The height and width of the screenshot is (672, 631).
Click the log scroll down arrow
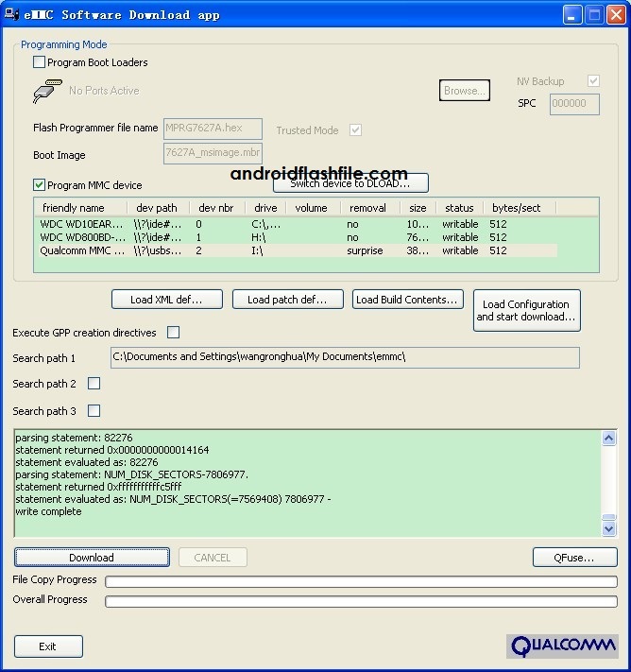pyautogui.click(x=608, y=529)
